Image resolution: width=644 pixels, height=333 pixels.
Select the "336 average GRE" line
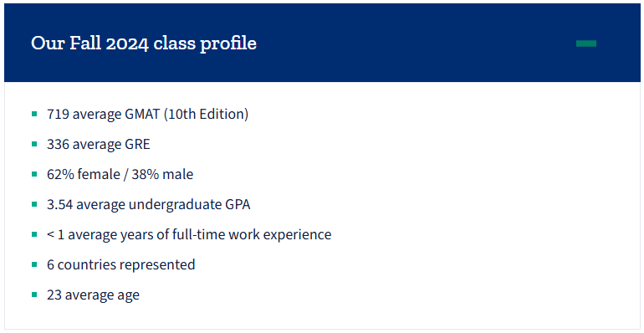[x=99, y=144]
